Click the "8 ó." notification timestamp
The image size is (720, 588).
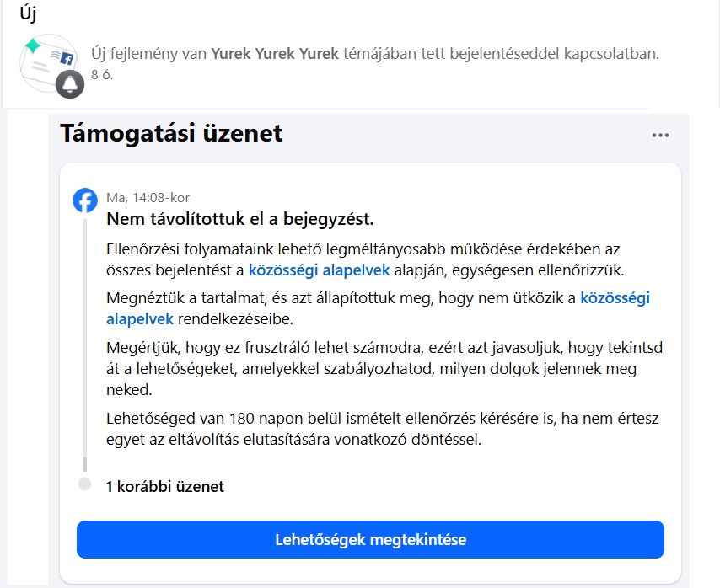pyautogui.click(x=102, y=73)
